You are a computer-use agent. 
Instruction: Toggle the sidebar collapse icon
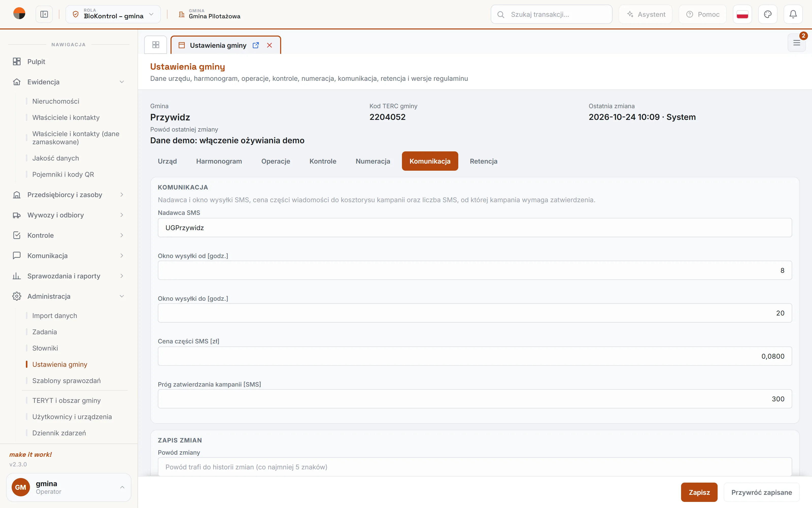(x=44, y=14)
